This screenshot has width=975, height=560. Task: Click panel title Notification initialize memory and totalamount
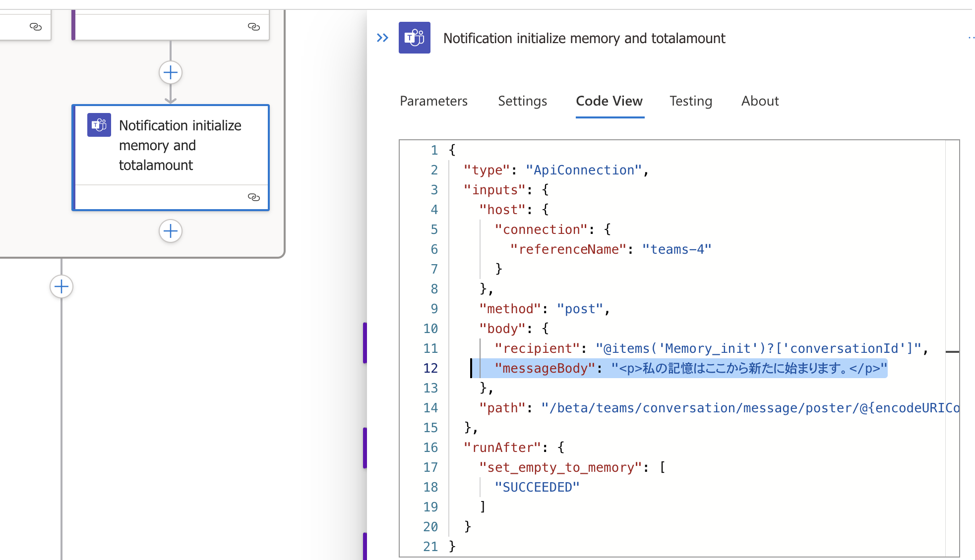(x=584, y=38)
